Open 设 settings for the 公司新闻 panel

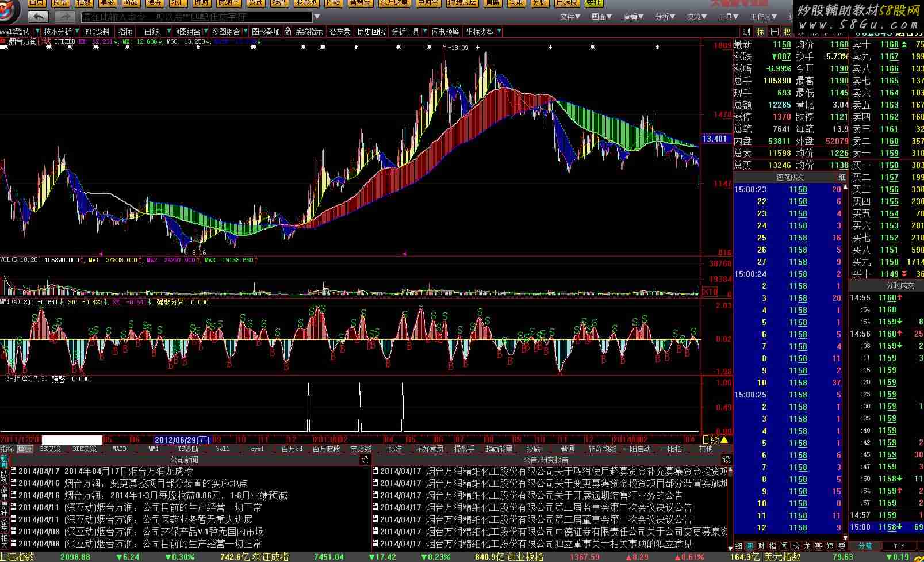tap(365, 460)
